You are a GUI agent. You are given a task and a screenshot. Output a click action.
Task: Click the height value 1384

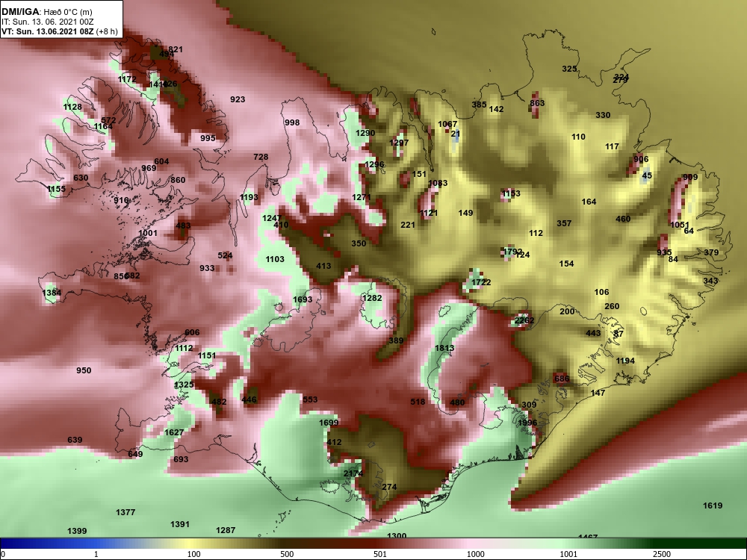52,293
